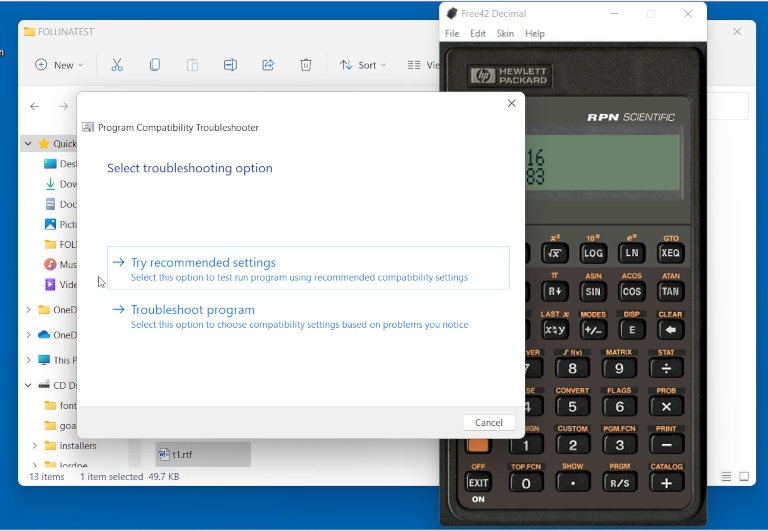Image resolution: width=768 pixels, height=531 pixels.
Task: Expand the installers folder node
Action: pyautogui.click(x=35, y=445)
